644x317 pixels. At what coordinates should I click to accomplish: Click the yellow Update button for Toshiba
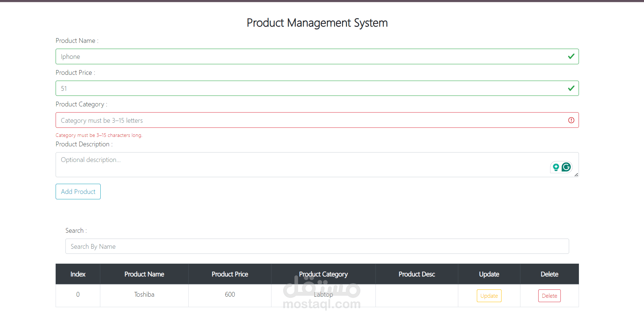click(489, 296)
